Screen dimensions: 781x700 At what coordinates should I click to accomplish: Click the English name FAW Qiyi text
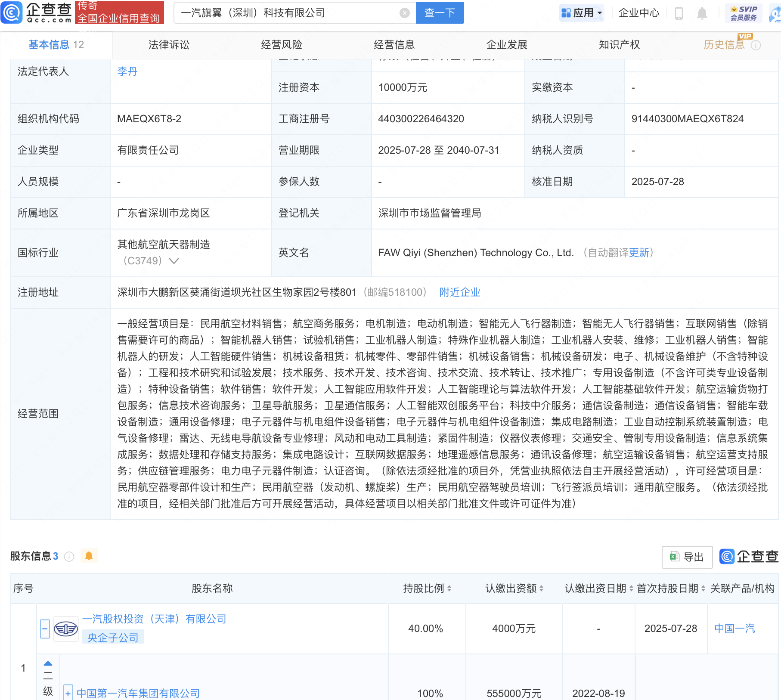(476, 253)
